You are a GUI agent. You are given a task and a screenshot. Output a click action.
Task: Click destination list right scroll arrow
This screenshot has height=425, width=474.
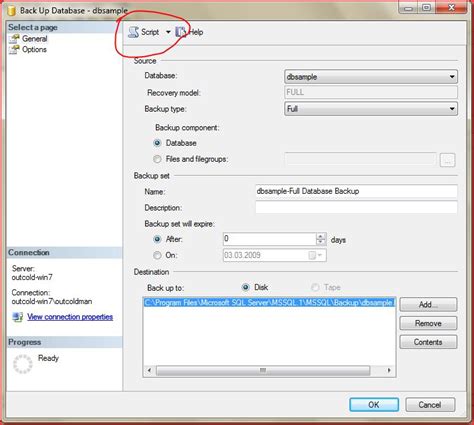click(x=389, y=370)
